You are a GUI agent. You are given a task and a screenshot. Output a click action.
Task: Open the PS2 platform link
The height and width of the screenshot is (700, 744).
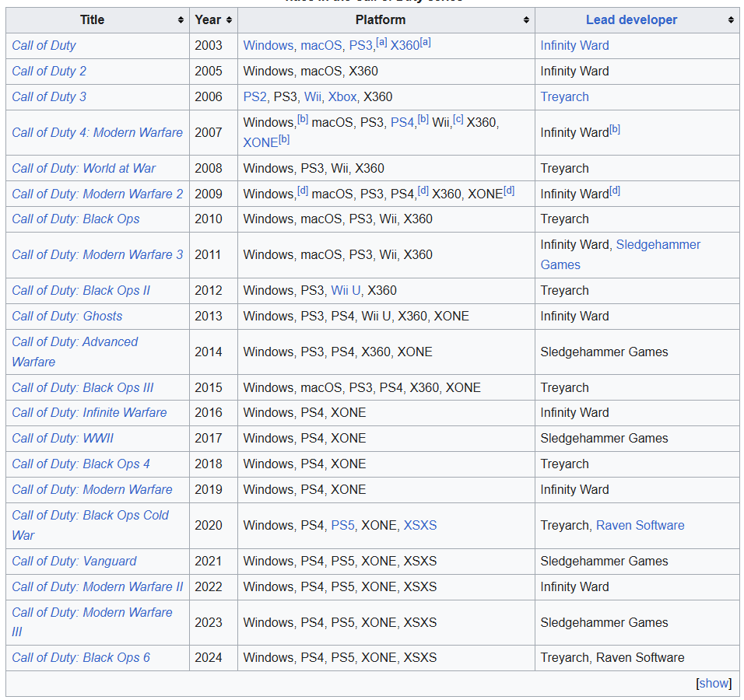(254, 96)
